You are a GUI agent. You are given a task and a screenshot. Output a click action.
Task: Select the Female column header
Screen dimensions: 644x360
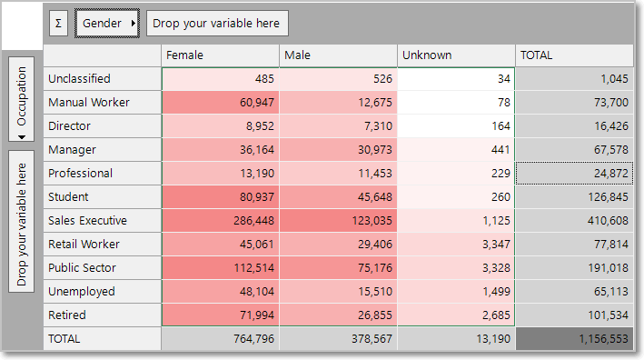[220, 55]
